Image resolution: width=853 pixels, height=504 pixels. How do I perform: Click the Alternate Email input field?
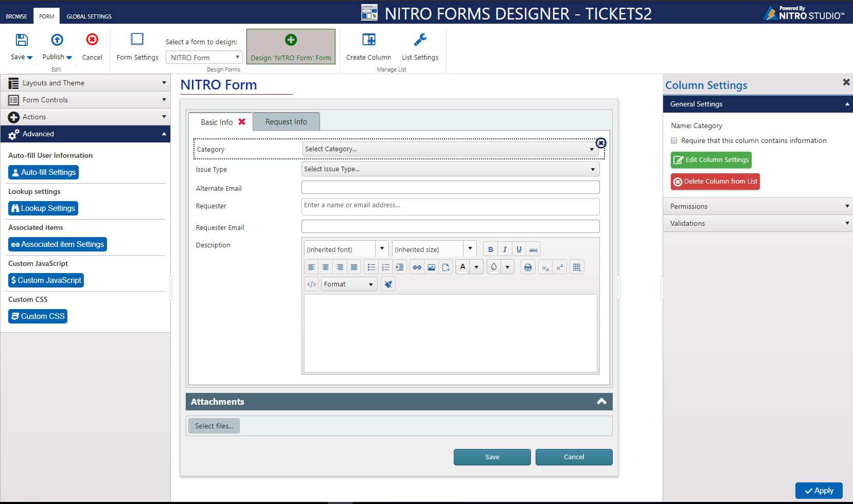tap(450, 187)
